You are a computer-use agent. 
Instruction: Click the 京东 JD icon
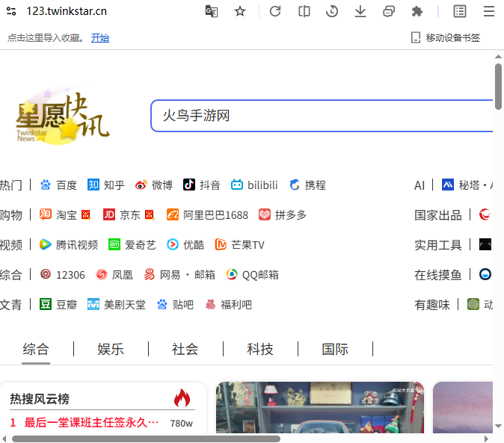click(x=109, y=214)
